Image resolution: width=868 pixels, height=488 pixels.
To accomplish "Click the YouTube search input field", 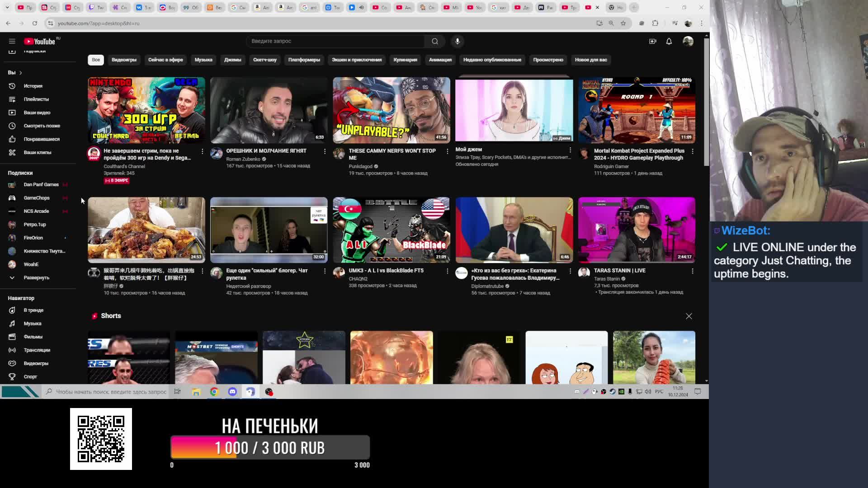I will [335, 41].
